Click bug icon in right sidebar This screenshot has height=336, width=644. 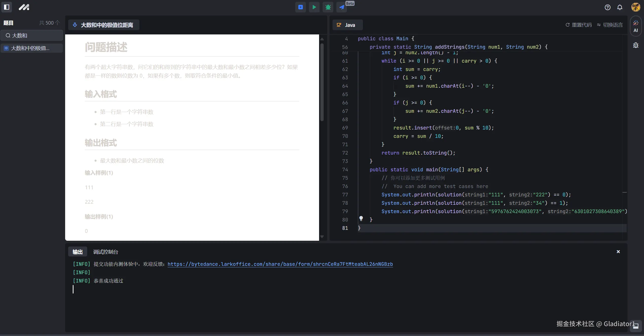coord(636,45)
